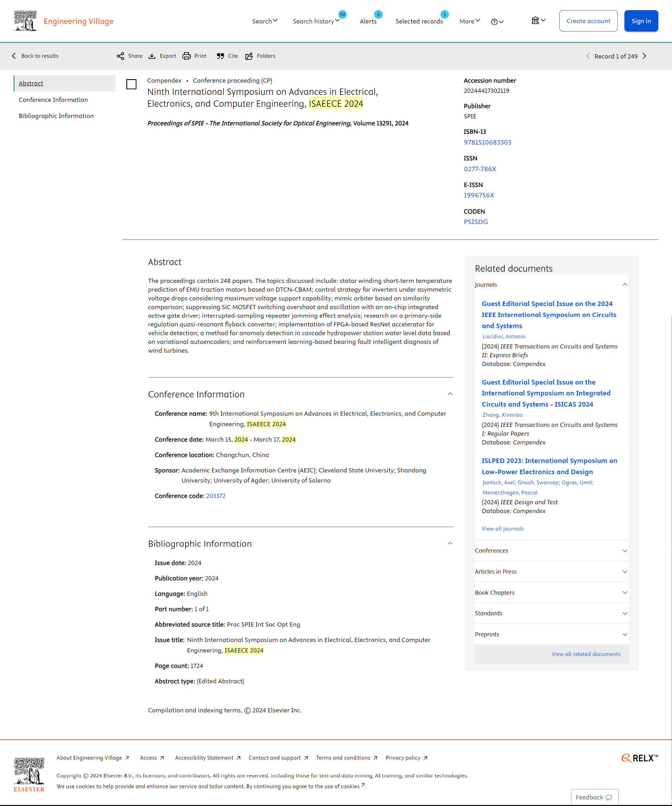672x806 pixels.
Task: Click the Create account button
Action: coord(588,21)
